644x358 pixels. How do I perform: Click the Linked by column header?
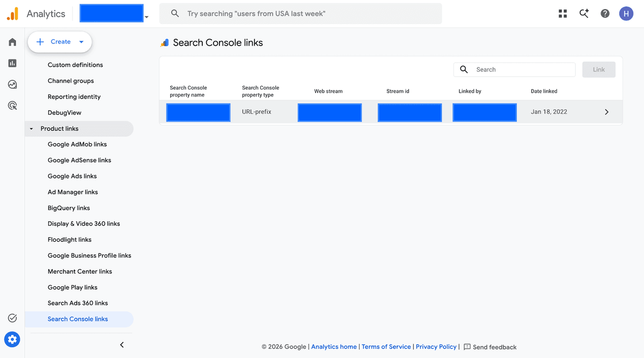click(x=470, y=91)
